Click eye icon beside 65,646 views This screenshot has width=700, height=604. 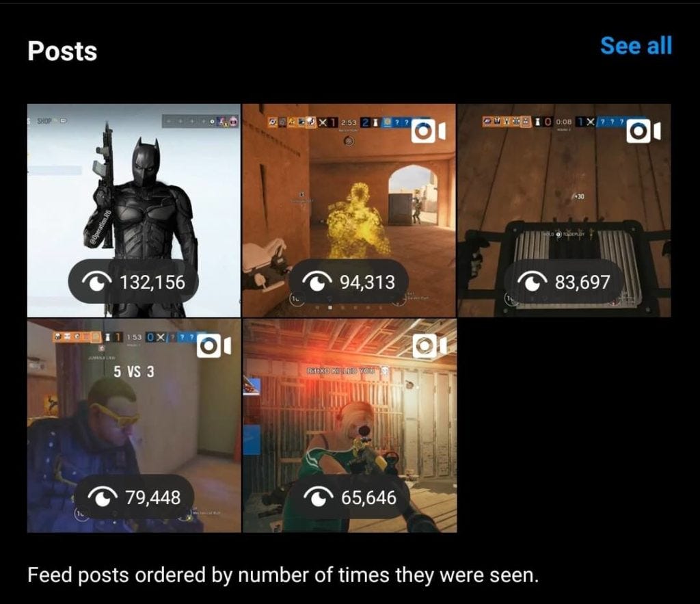click(x=318, y=497)
